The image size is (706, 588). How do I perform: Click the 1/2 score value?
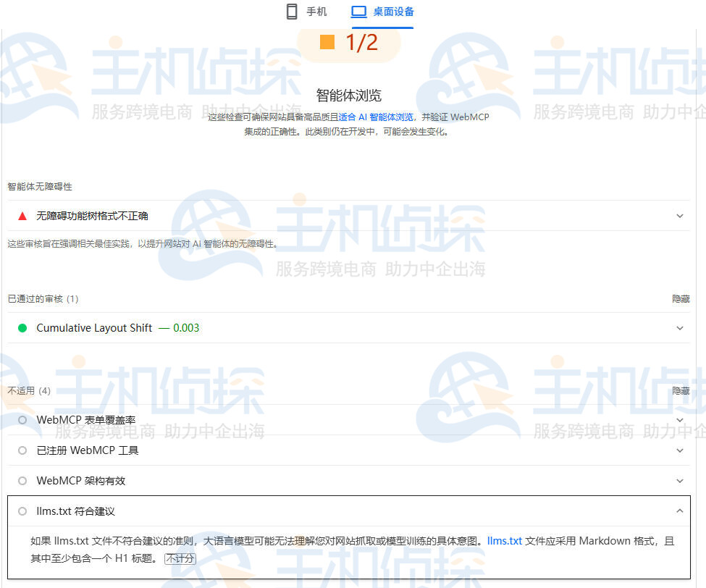click(361, 43)
